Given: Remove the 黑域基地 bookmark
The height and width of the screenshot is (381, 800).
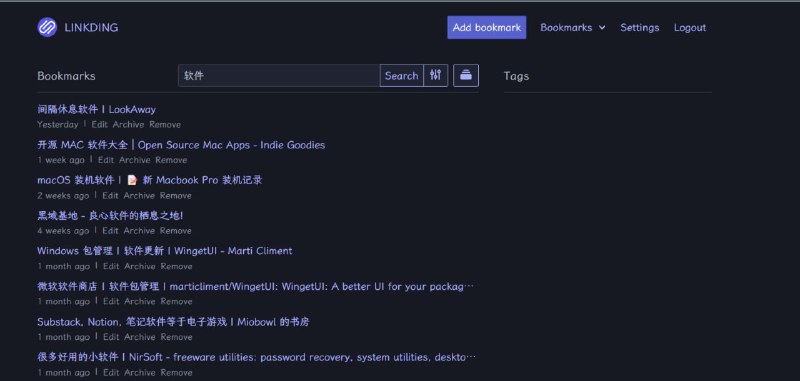Looking at the screenshot, I should pos(176,231).
